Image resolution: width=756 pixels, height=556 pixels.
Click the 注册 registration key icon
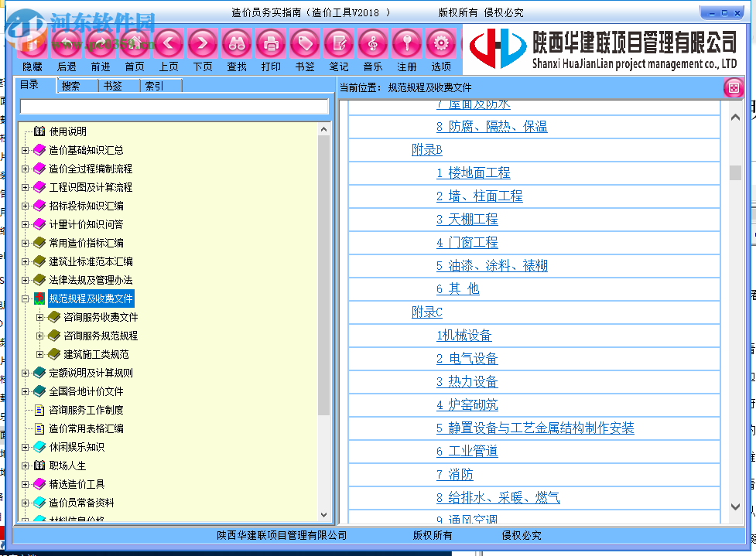click(406, 44)
